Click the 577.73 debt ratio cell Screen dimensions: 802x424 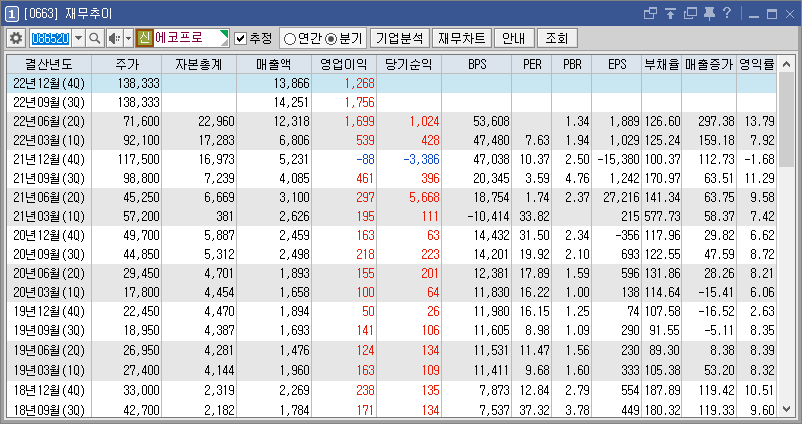click(662, 216)
